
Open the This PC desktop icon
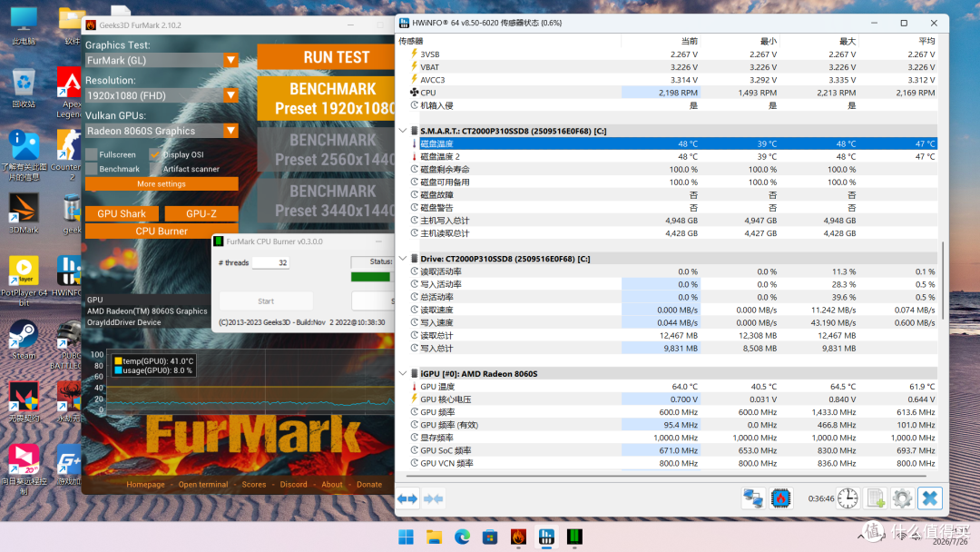24,25
